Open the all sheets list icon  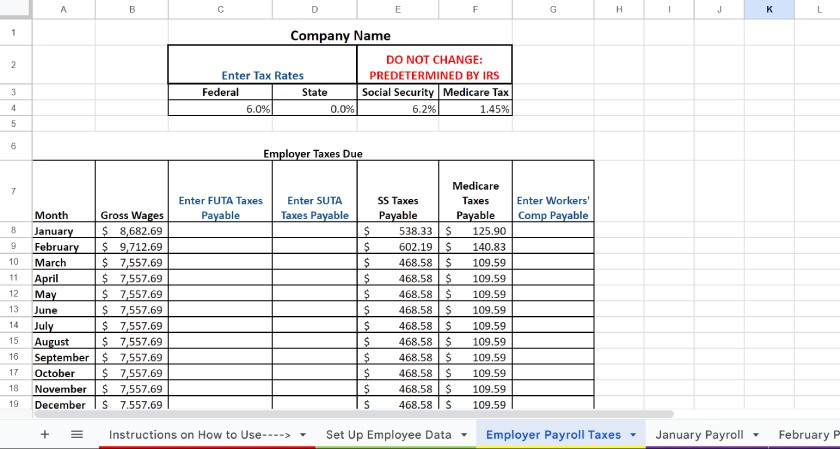click(77, 435)
